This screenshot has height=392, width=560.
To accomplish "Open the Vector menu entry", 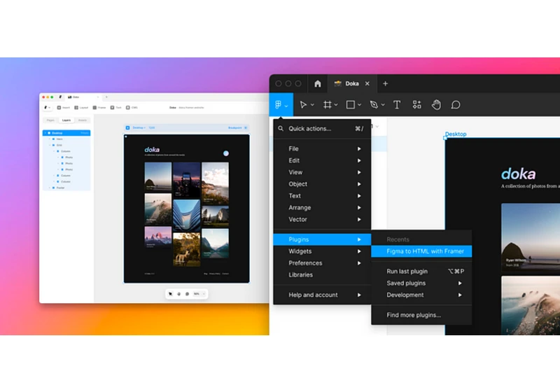I will pyautogui.click(x=322, y=219).
